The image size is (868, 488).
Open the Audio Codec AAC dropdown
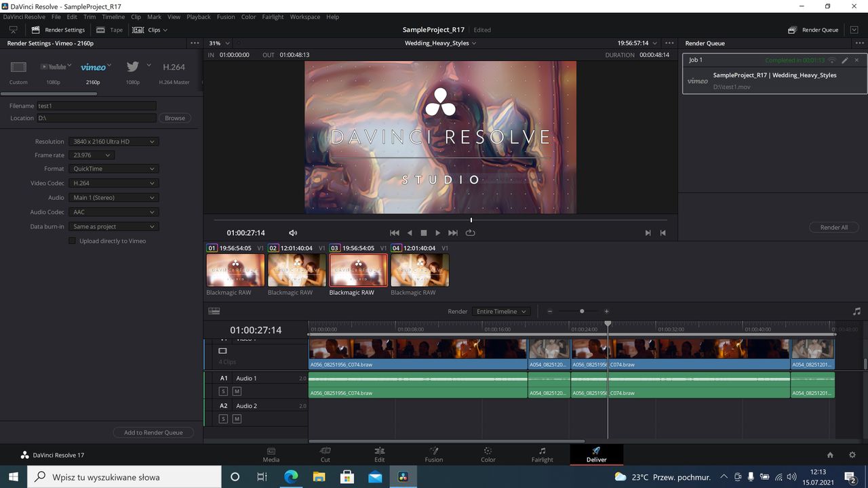point(113,212)
